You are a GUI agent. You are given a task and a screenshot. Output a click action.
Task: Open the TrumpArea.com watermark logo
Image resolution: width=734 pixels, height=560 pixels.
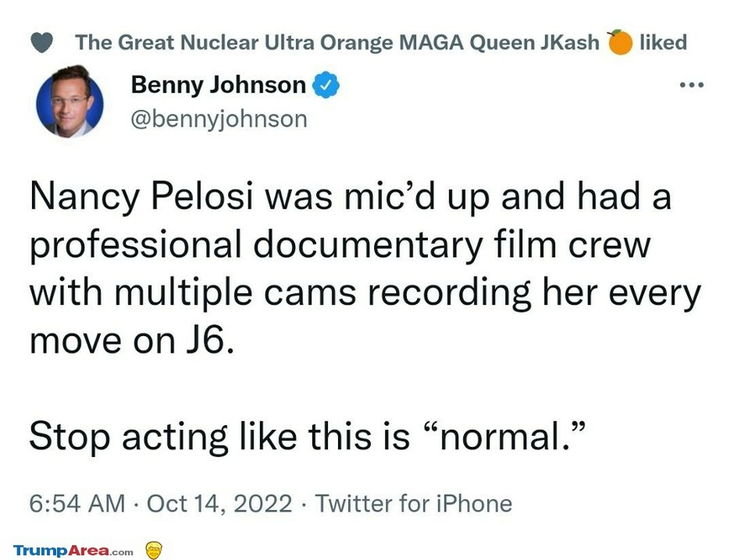tap(73, 551)
